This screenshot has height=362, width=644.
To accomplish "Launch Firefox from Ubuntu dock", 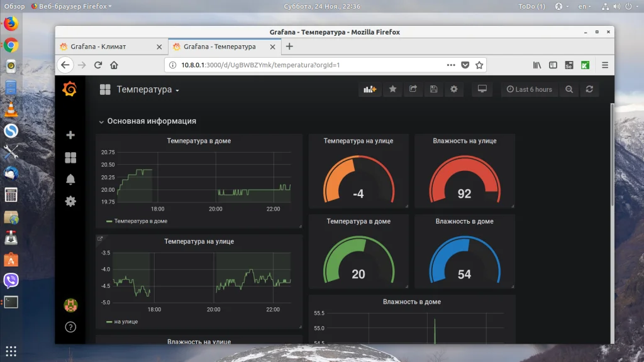I will (11, 23).
